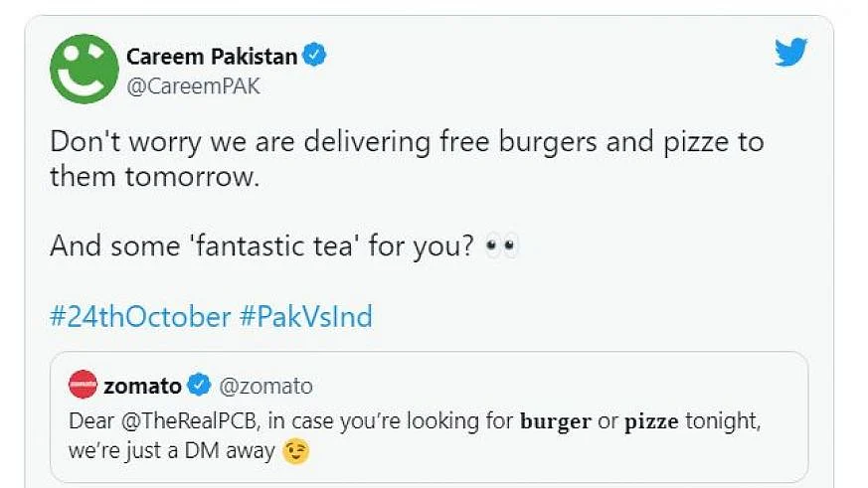Image resolution: width=868 pixels, height=488 pixels.
Task: Click the zomato account name in quote
Action: tap(143, 386)
